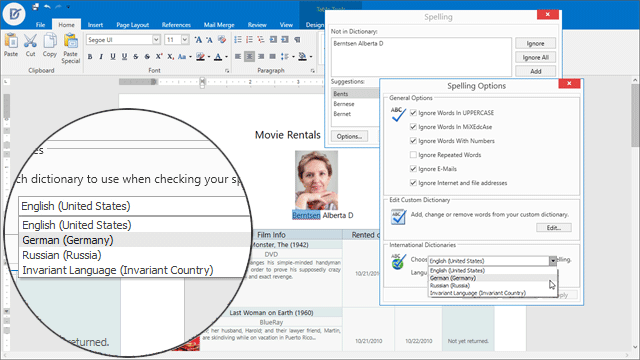Show or hide paragraph marks
The height and width of the screenshot is (360, 640).
click(297, 40)
